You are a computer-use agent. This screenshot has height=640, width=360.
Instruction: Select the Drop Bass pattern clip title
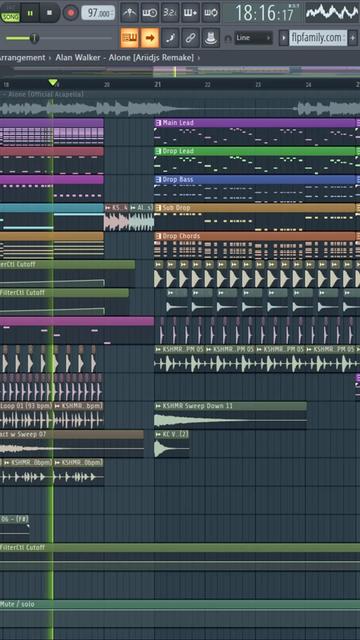[178, 180]
